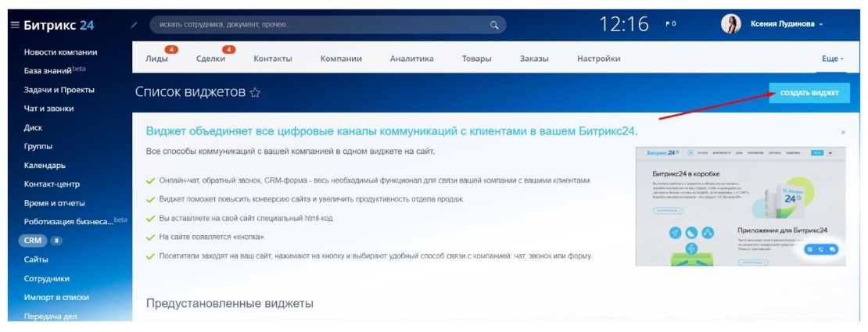868x332 pixels.
Task: Open Время и отчеты
Action: click(54, 203)
